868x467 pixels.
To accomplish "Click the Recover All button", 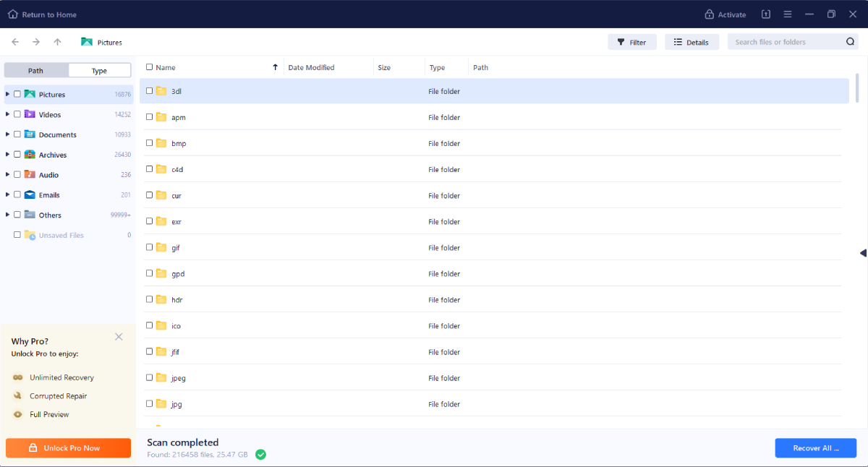I will tap(816, 447).
